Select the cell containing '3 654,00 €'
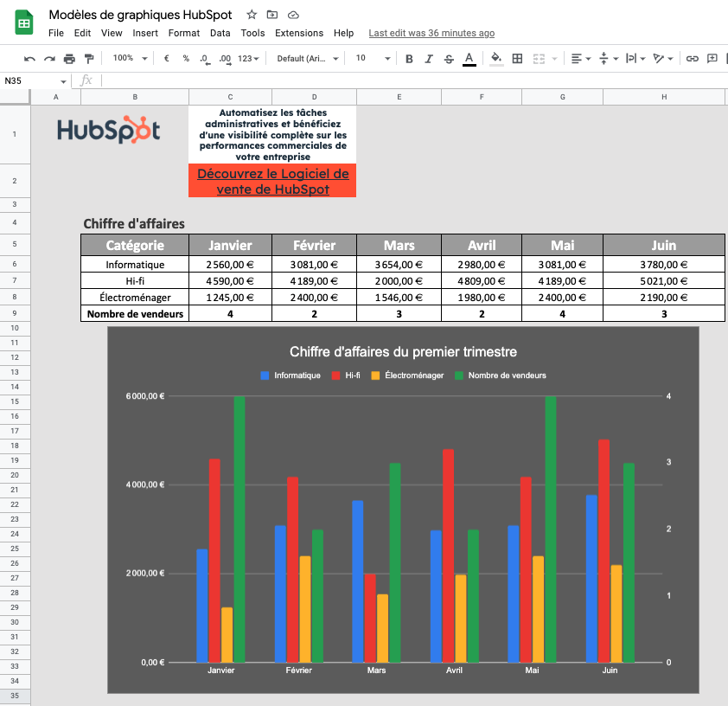The height and width of the screenshot is (706, 728). (x=399, y=264)
